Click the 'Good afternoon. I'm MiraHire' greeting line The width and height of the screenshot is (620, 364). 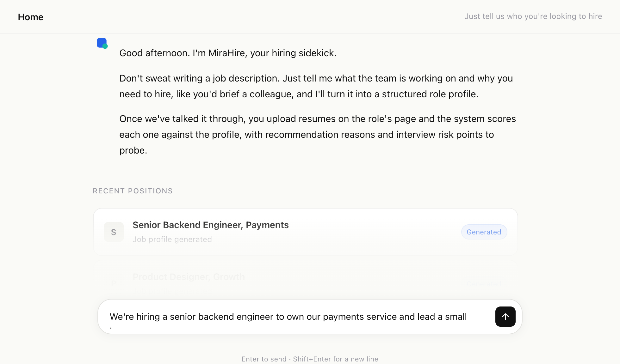(x=228, y=53)
